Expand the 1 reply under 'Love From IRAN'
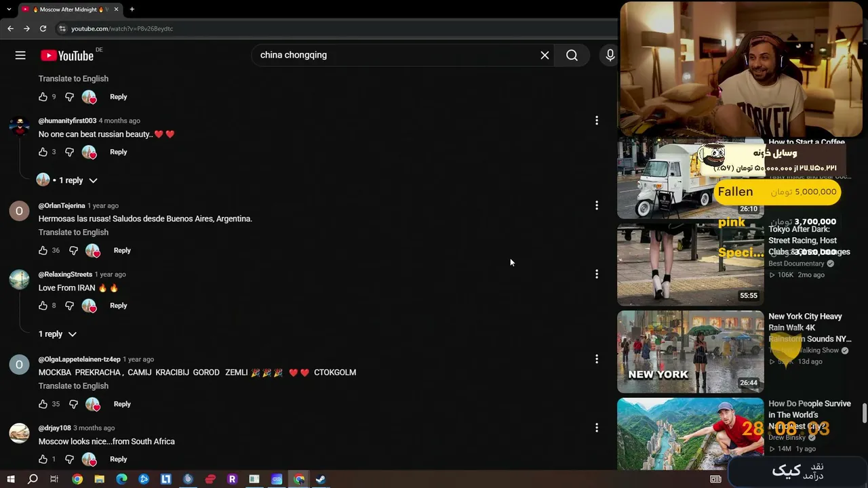The height and width of the screenshot is (488, 868). pyautogui.click(x=58, y=334)
